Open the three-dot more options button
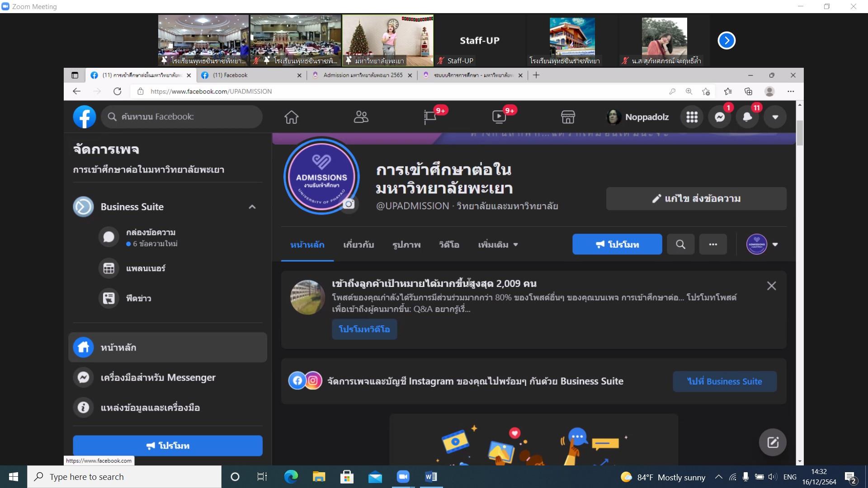This screenshot has height=488, width=868. (713, 244)
